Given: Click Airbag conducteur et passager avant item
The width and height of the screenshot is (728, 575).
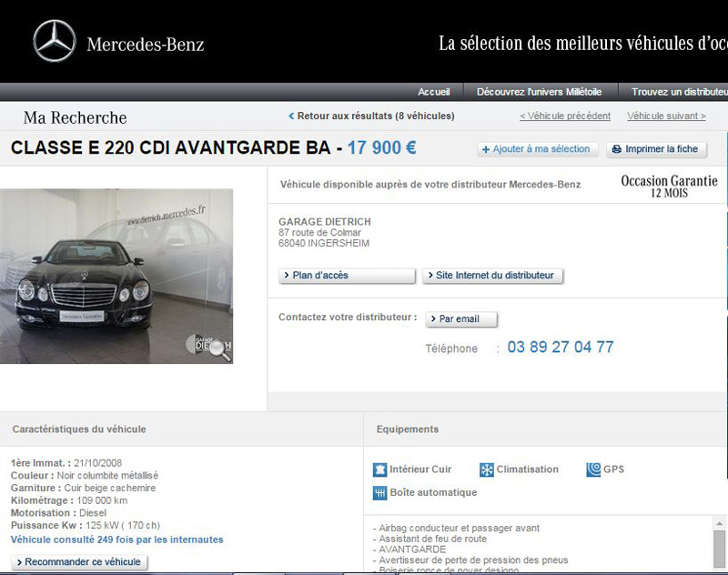Looking at the screenshot, I should click(x=456, y=528).
